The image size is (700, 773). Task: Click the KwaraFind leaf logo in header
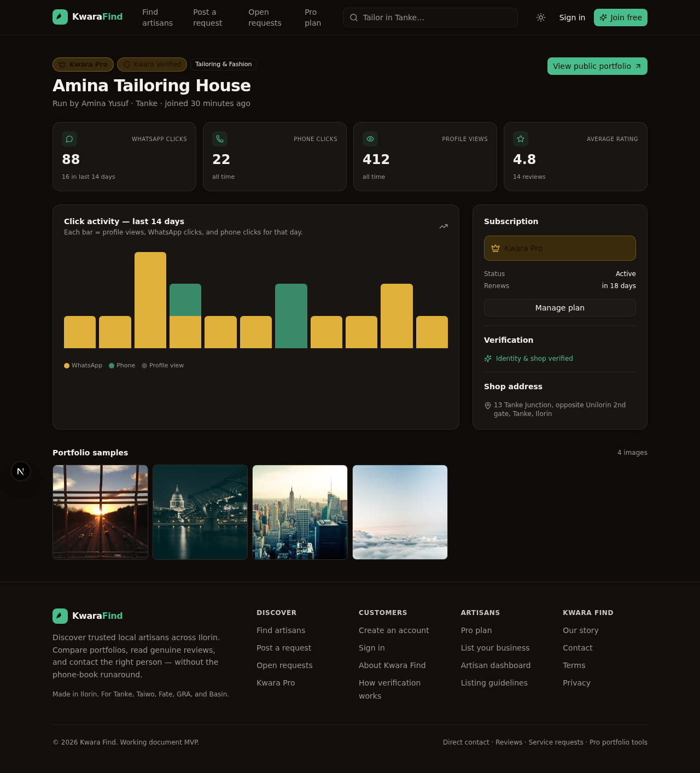tap(60, 17)
